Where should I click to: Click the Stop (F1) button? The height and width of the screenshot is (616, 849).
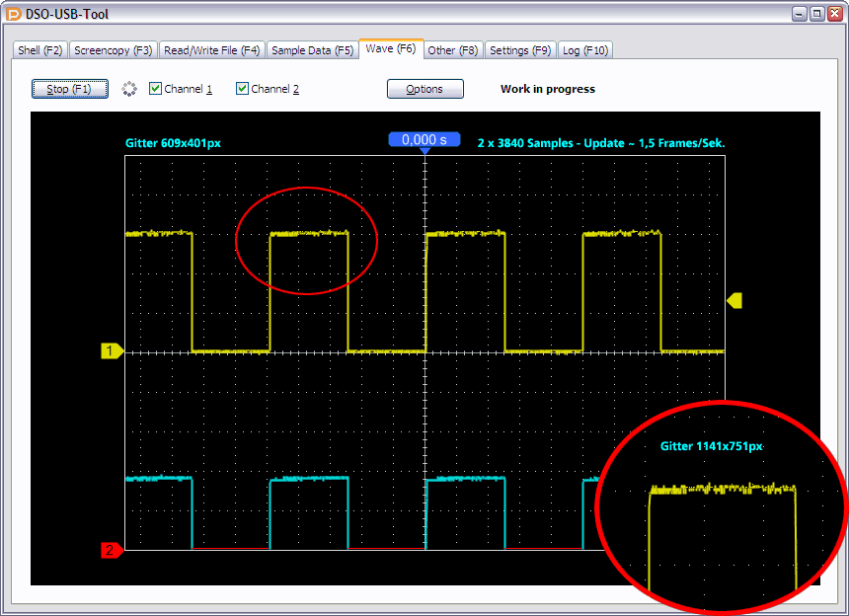tap(70, 89)
